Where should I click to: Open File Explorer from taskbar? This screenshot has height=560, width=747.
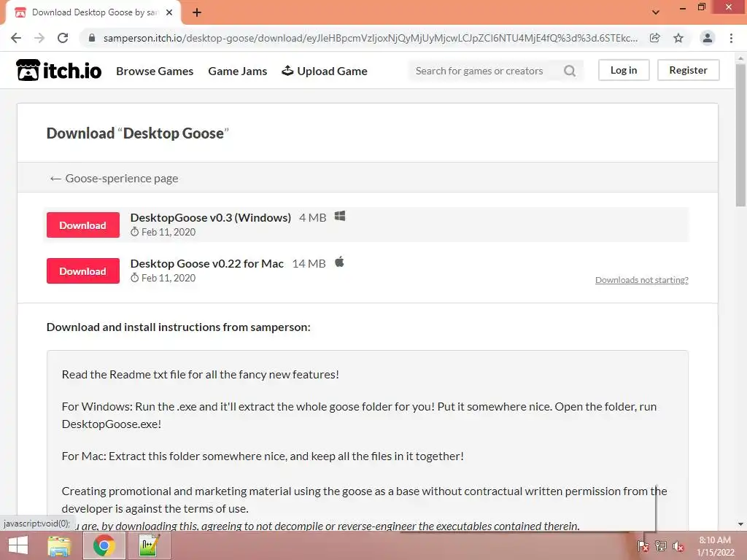pyautogui.click(x=60, y=545)
